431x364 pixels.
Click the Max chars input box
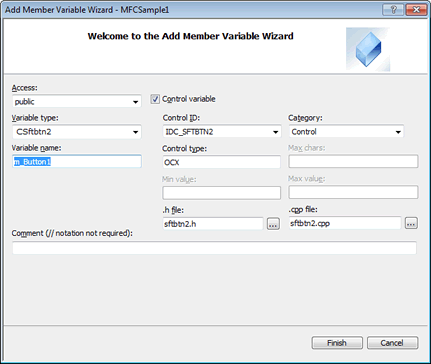tap(353, 162)
